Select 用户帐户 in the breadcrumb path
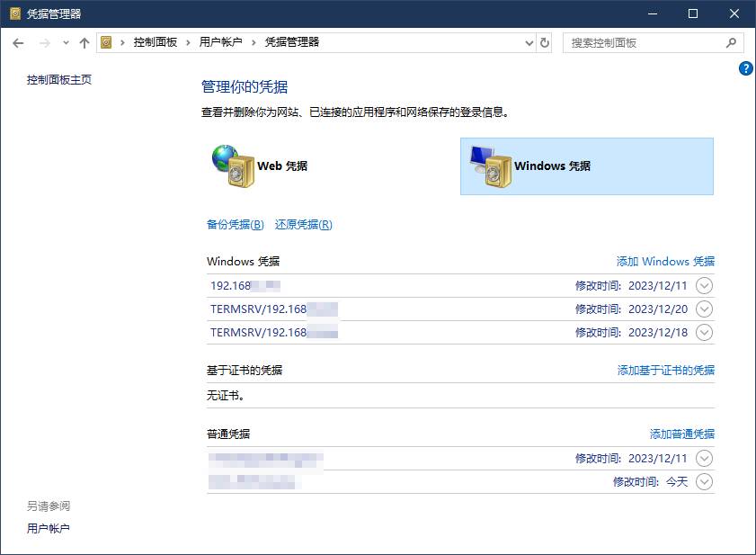756x555 pixels. coord(221,42)
